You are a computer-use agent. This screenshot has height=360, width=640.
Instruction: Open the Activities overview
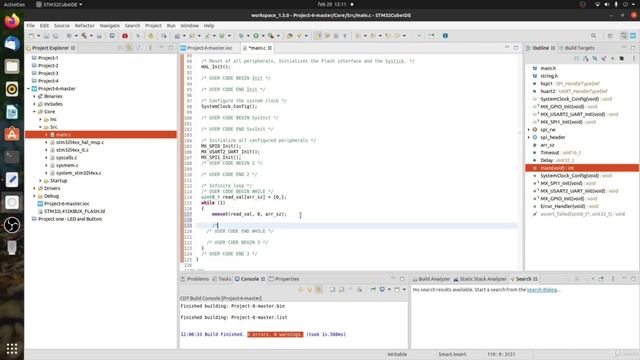[x=14, y=4]
